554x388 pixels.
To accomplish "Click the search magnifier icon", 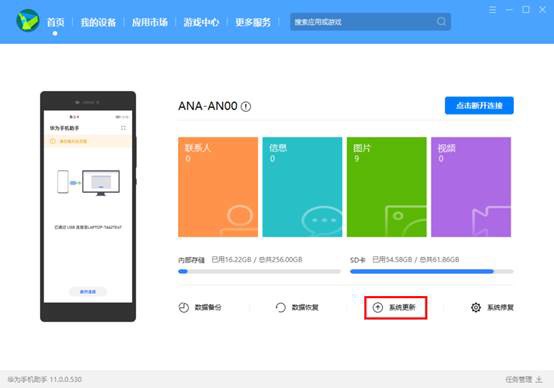I will [441, 22].
